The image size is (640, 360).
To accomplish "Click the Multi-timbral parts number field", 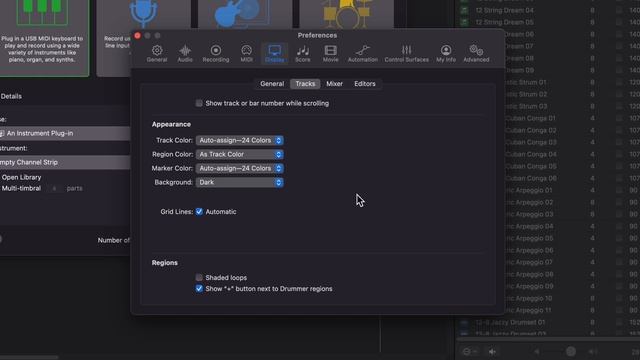I will [54, 188].
